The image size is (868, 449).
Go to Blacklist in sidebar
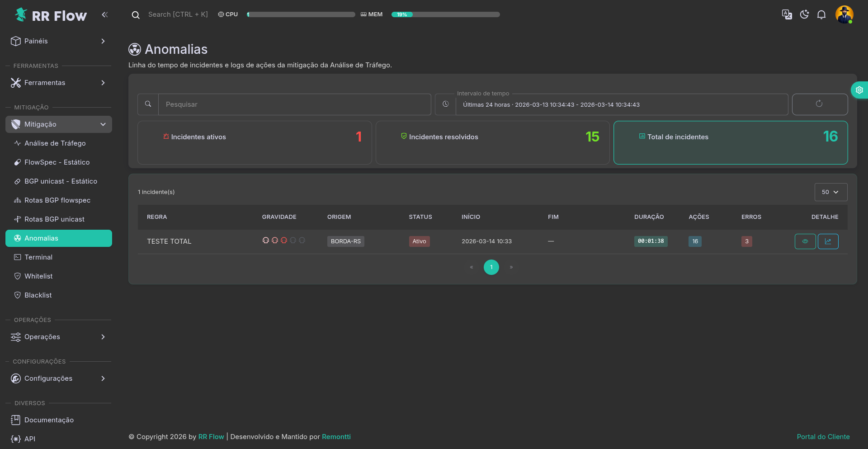click(38, 295)
